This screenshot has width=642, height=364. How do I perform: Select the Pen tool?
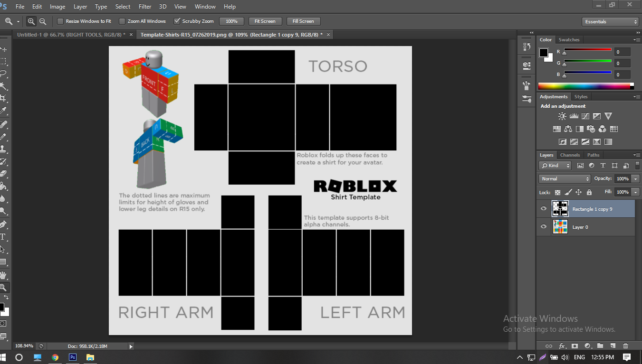pos(3,224)
